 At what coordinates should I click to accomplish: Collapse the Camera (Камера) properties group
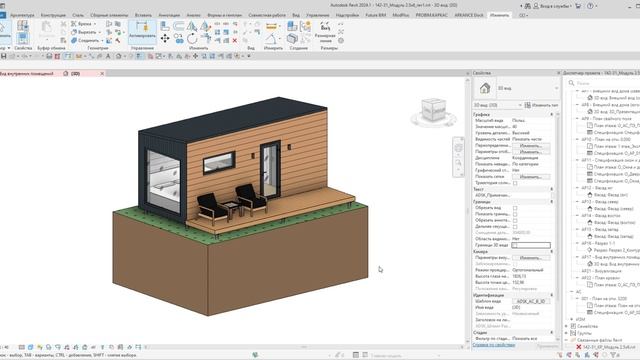(551, 251)
